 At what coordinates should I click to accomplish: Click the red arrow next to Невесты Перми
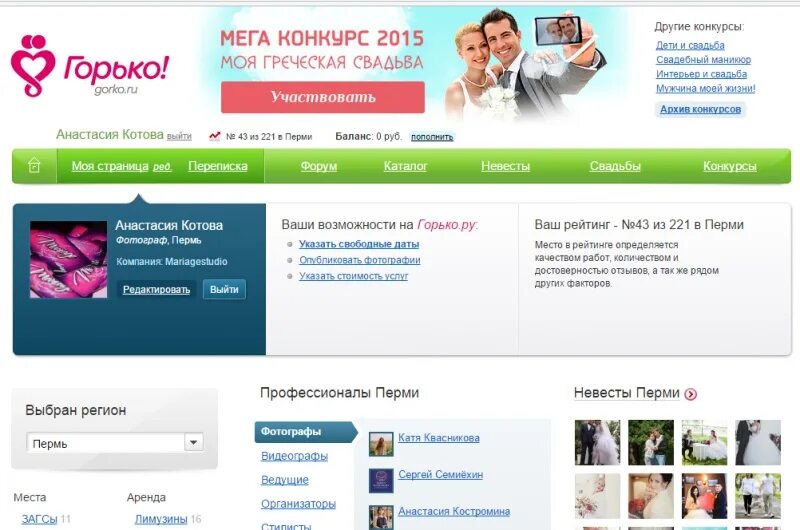[690, 394]
